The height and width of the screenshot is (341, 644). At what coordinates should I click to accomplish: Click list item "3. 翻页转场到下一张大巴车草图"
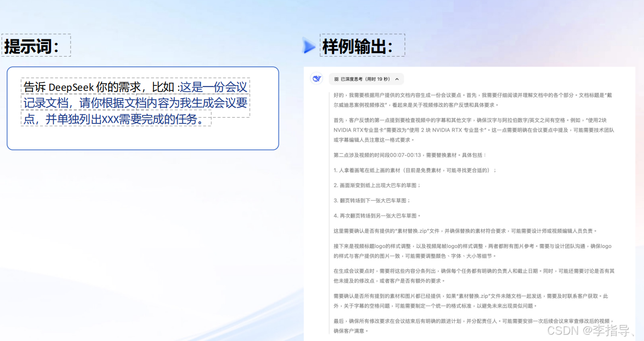coord(372,200)
